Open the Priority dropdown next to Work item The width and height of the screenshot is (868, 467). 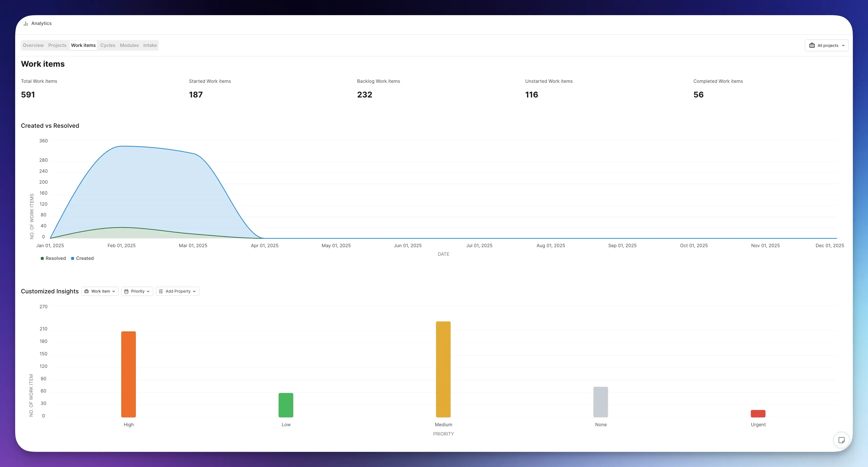click(x=137, y=291)
